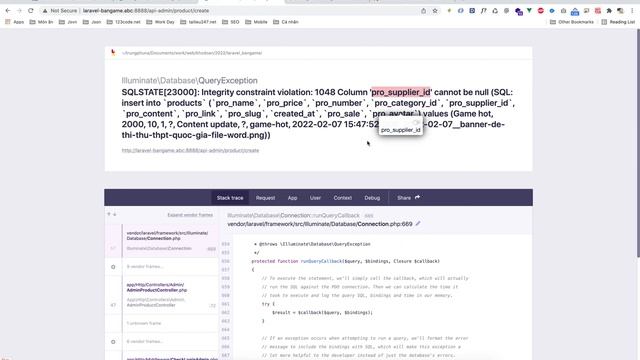Click in the address bar URL field
Screen dimensions: 640x360
(x=245, y=11)
